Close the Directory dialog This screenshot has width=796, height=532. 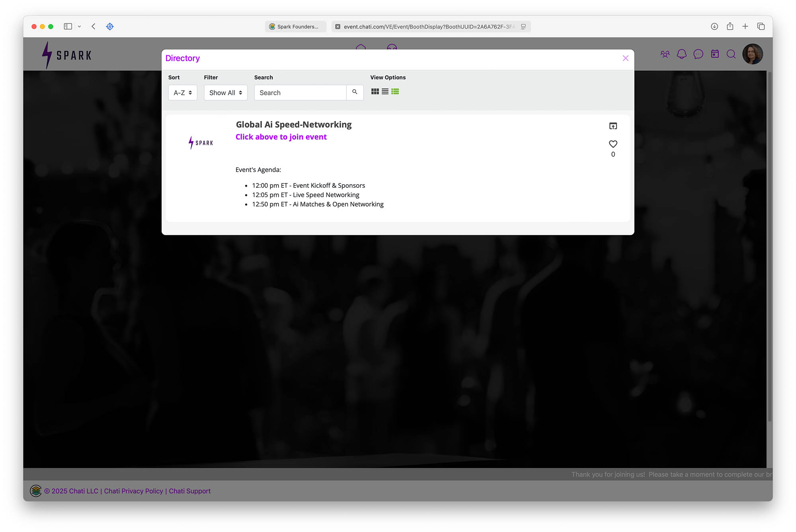pyautogui.click(x=625, y=58)
